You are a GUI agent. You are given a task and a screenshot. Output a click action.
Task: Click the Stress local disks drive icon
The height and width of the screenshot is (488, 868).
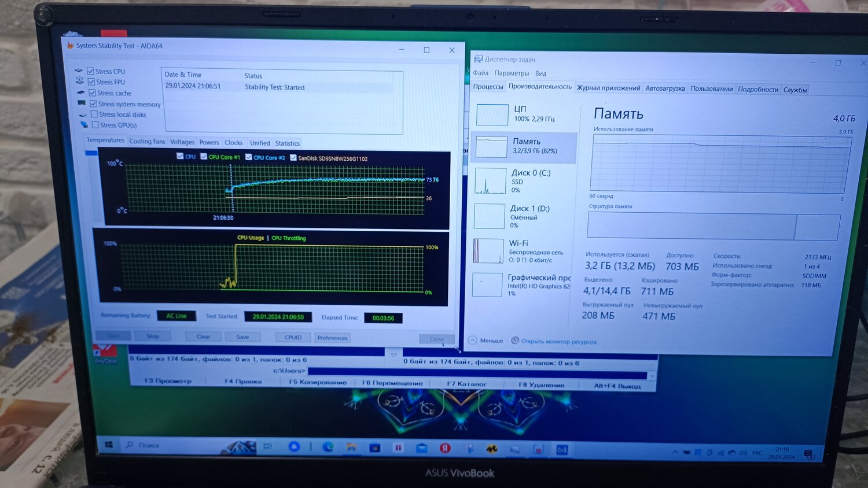[83, 114]
